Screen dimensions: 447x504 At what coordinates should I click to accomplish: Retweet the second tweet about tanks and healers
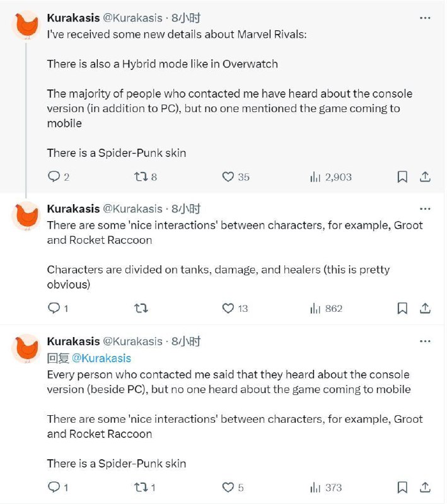(x=142, y=308)
